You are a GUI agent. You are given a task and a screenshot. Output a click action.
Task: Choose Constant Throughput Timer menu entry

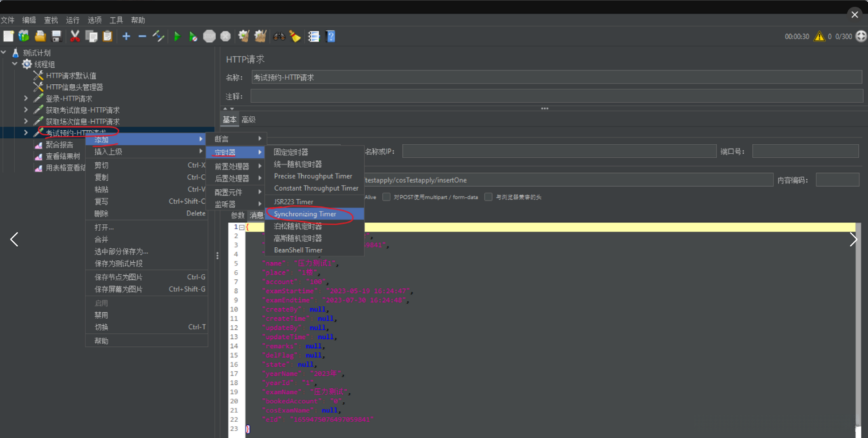click(316, 188)
